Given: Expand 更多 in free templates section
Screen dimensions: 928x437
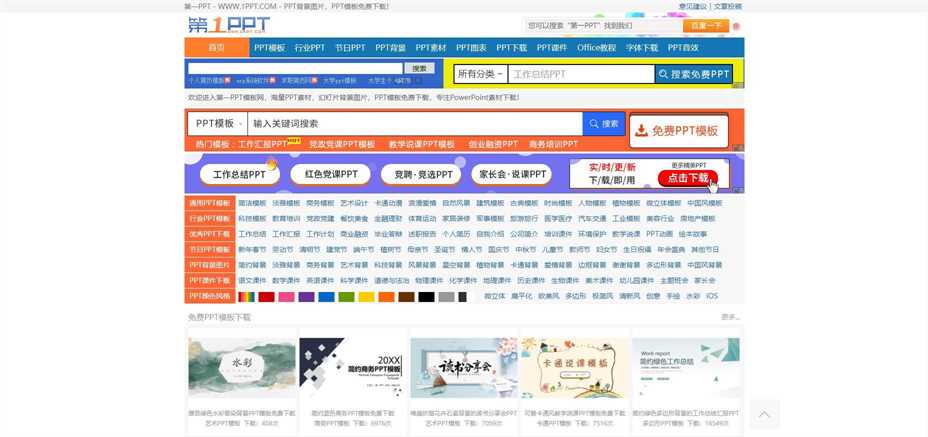Looking at the screenshot, I should 730,317.
